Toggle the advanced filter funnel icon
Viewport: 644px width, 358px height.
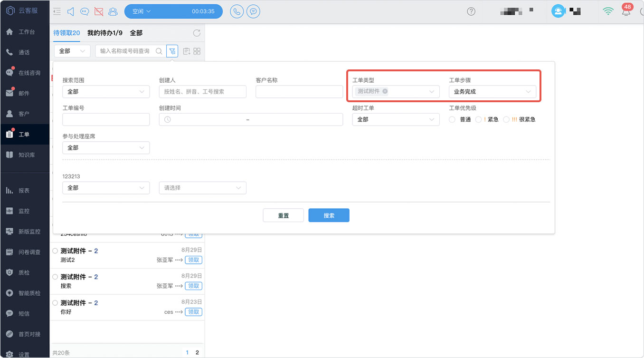pos(172,51)
